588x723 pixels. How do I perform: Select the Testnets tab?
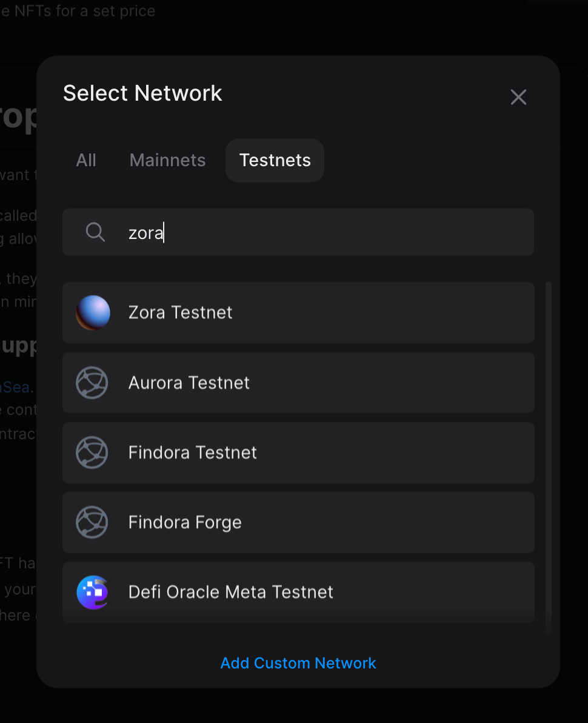click(275, 160)
